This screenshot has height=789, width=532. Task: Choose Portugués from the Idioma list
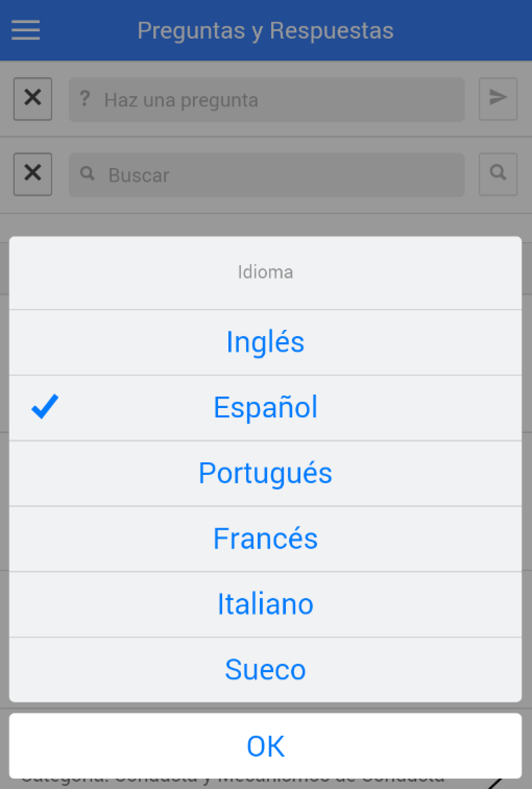pyautogui.click(x=265, y=473)
